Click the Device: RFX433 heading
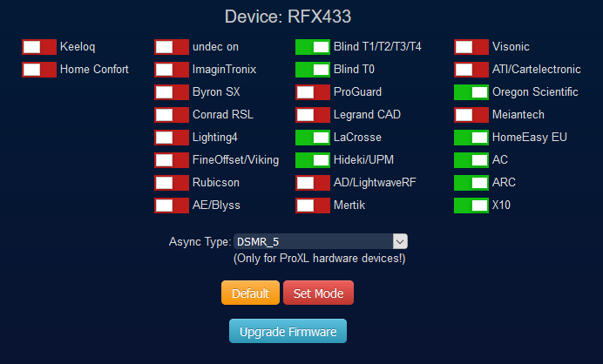The image size is (603, 364). coord(288,17)
